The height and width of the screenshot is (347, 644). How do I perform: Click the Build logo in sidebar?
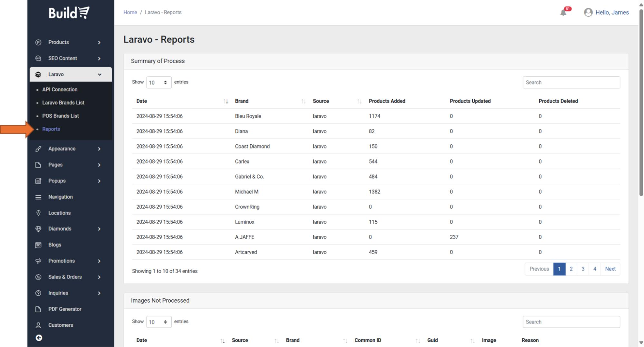click(69, 13)
